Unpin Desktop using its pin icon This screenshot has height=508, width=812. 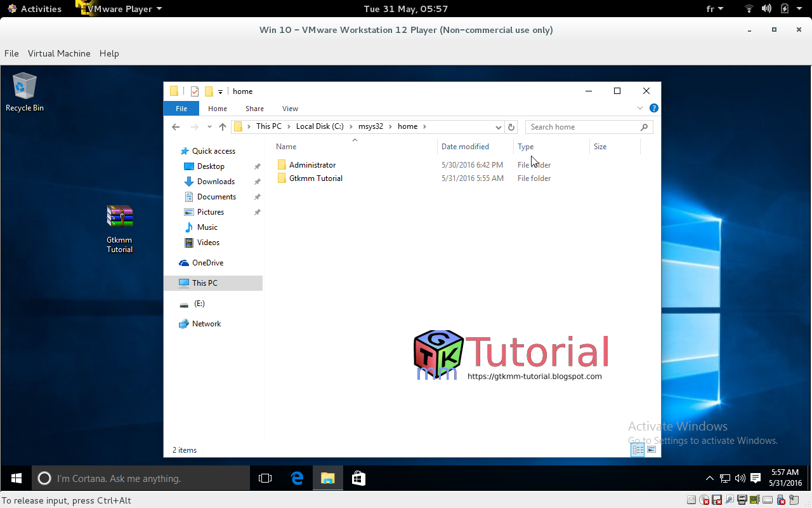257,166
